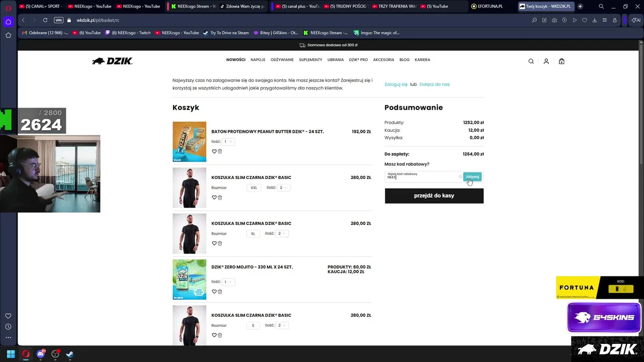
Task: Toggle the VPN badge in address bar
Action: [x=58, y=20]
